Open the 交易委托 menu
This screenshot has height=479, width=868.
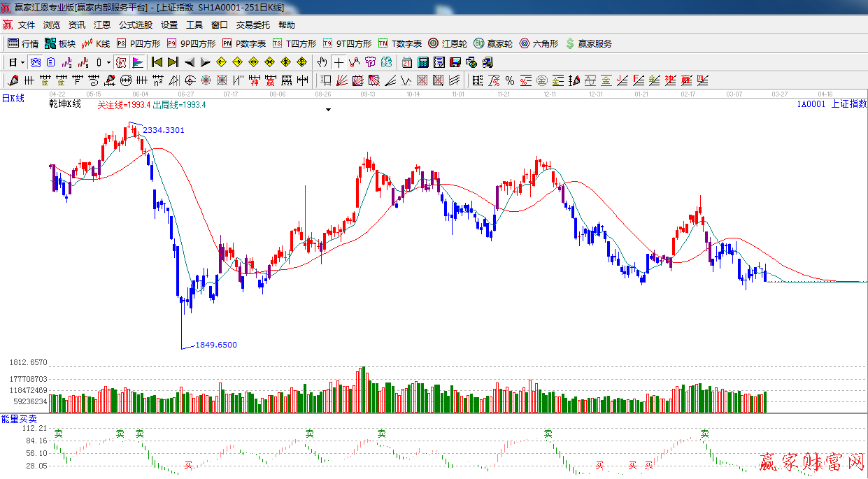click(252, 24)
